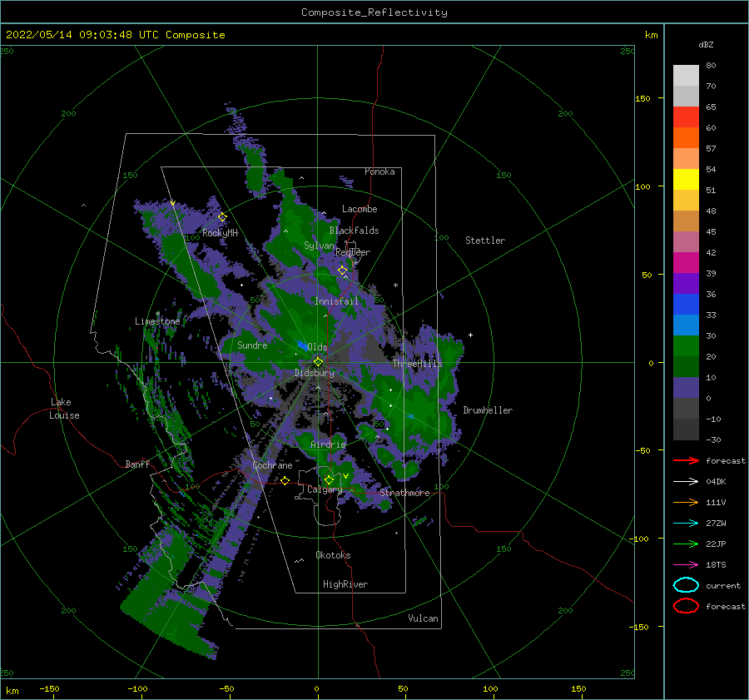Click the yellow diamond marker above Calgary
The width and height of the screenshot is (749, 700).
point(329,479)
